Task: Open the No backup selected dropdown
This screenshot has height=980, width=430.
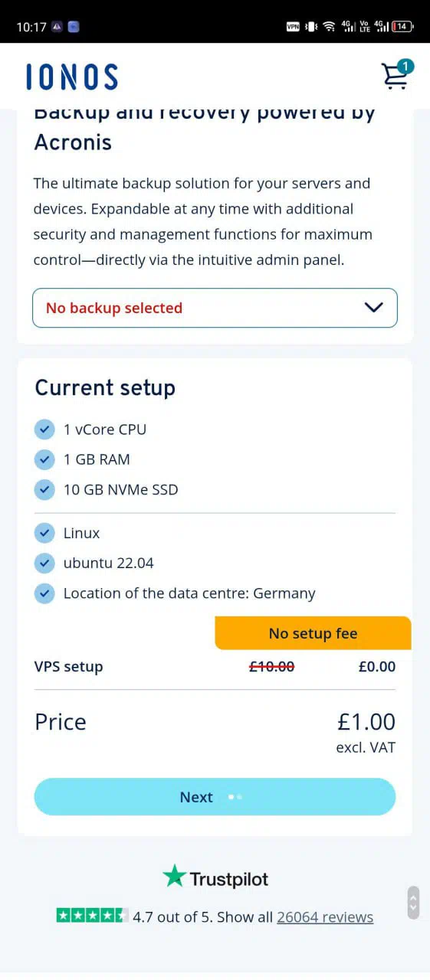Action: pos(215,308)
